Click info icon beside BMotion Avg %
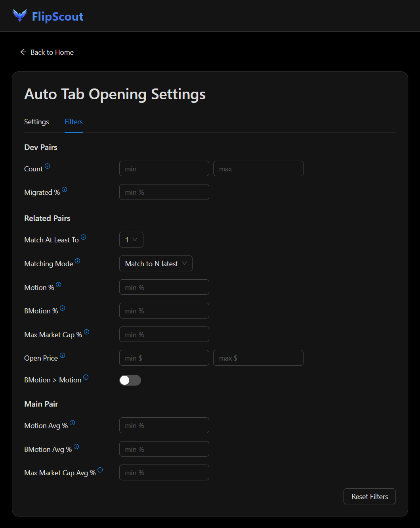 [x=76, y=447]
